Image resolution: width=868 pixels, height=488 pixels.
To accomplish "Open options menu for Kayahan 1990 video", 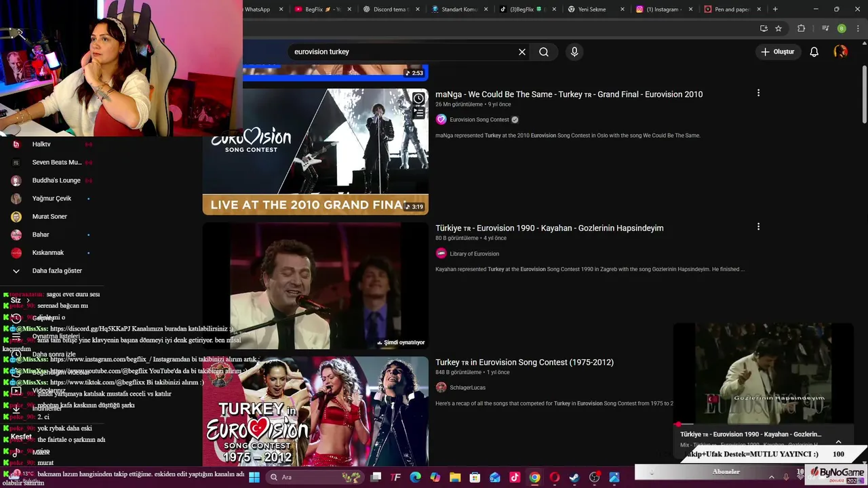I will tap(758, 226).
